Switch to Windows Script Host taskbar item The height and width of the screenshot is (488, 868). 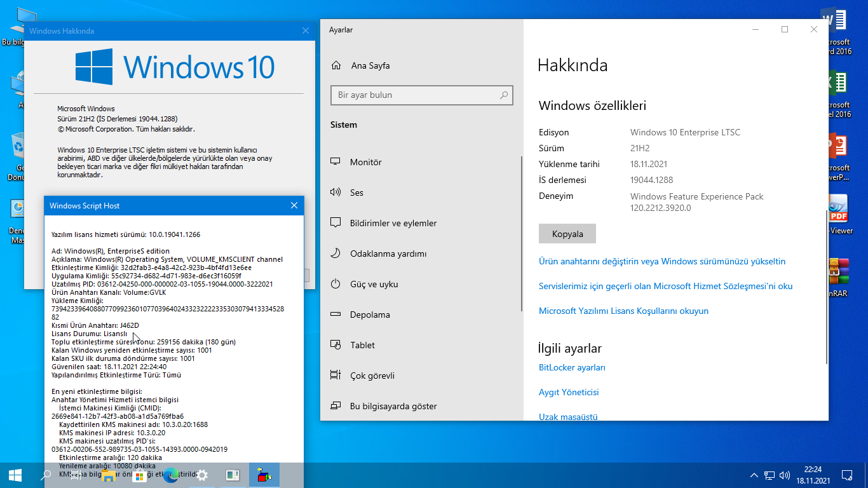point(264,475)
